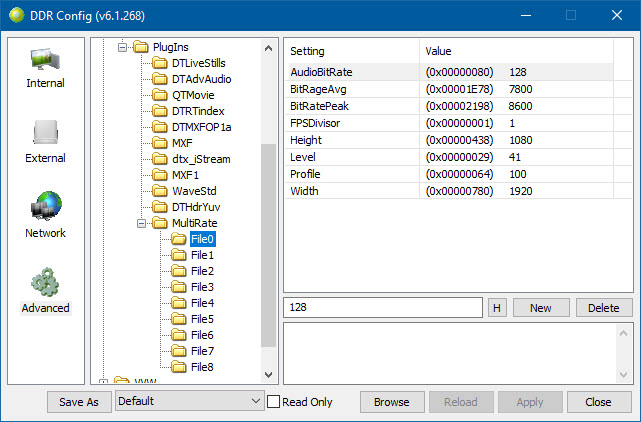Select the BitRageAvg setting row
Screen dimensions: 641x422
[x=450, y=89]
